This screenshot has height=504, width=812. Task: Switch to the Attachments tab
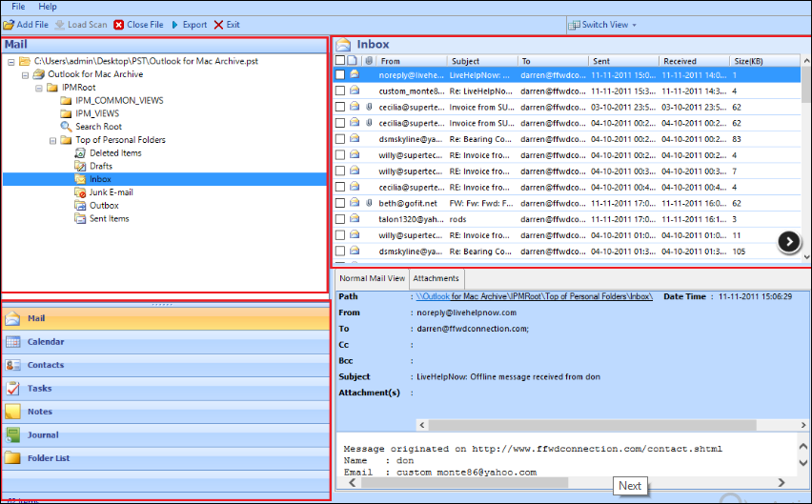436,278
